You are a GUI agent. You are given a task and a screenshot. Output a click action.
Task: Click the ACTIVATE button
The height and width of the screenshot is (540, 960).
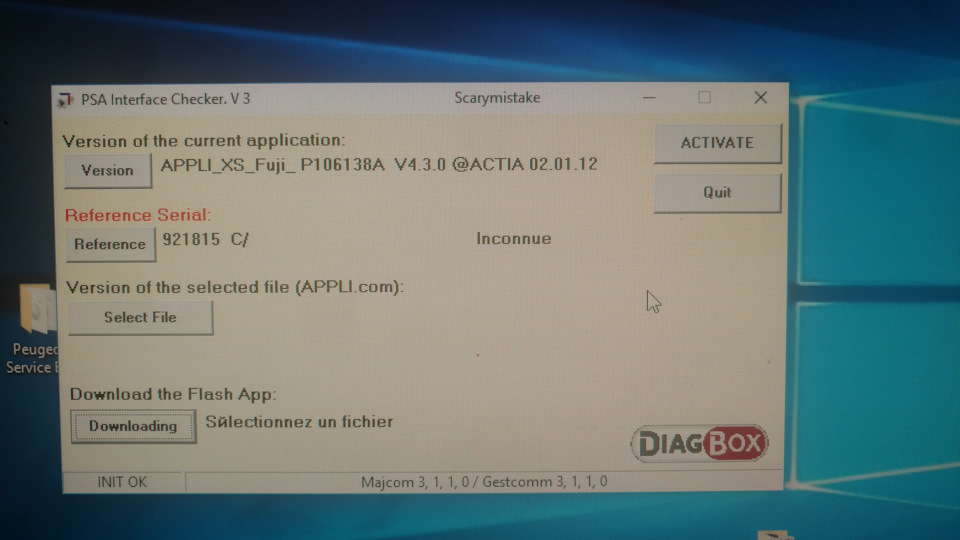click(x=718, y=143)
